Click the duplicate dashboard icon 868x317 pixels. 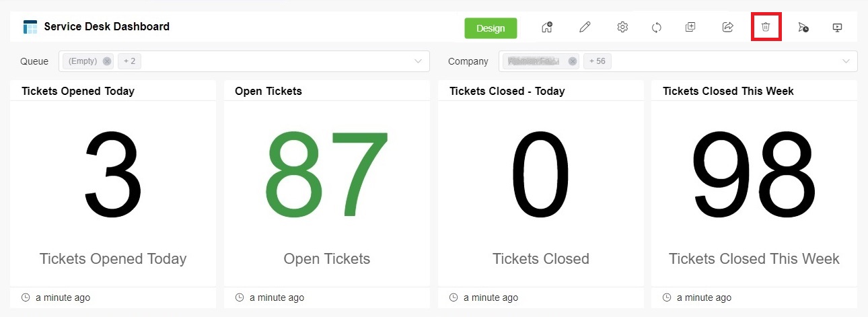click(690, 28)
